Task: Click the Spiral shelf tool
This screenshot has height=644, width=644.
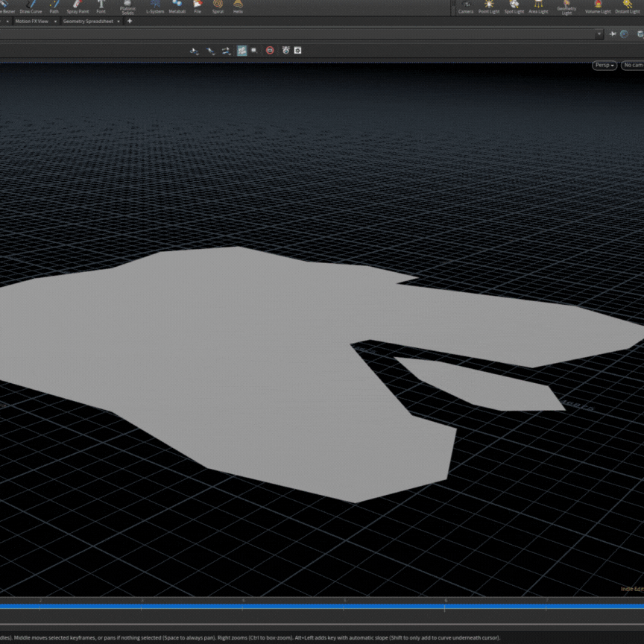Action: click(218, 7)
